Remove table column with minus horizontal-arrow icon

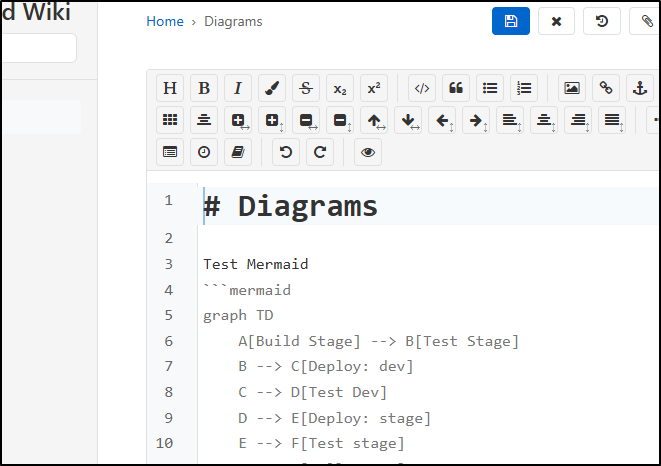click(x=306, y=120)
